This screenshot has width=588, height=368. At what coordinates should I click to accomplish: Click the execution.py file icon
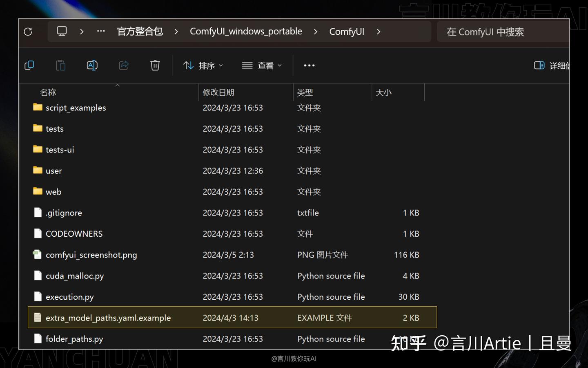point(38,296)
